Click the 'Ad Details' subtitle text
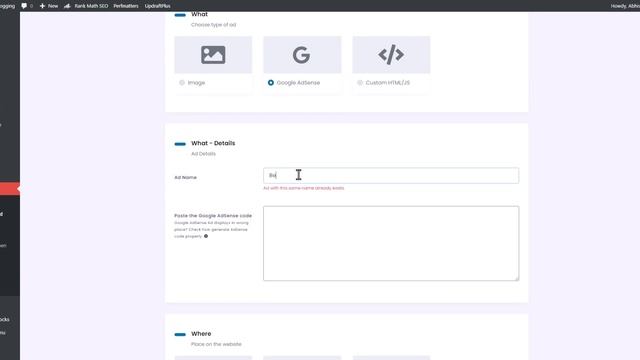The width and height of the screenshot is (640, 360). click(203, 153)
